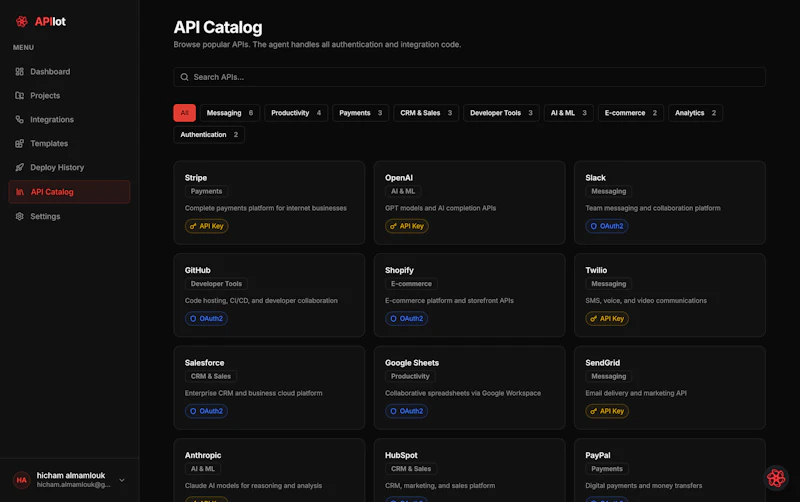Image resolution: width=800 pixels, height=502 pixels.
Task: Click the search magnifier icon
Action: [184, 77]
